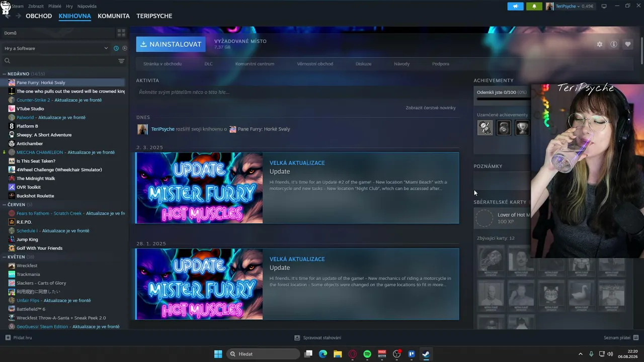
Task: Open the Windows Start menu
Action: [218, 354]
